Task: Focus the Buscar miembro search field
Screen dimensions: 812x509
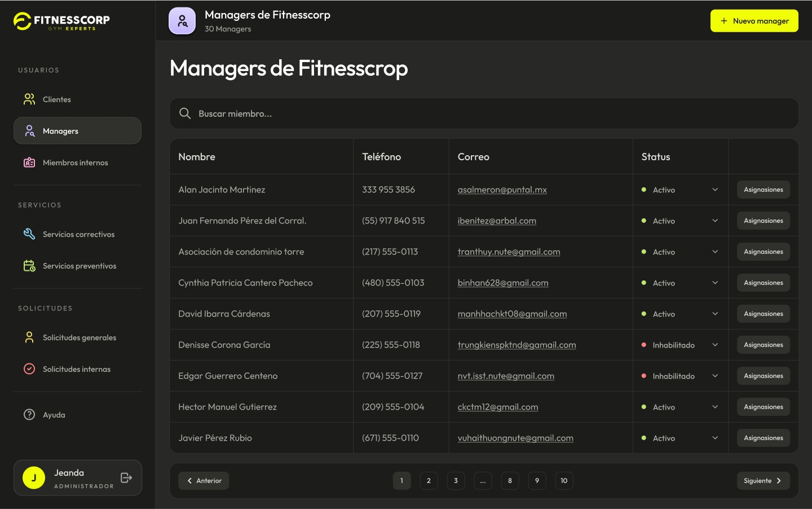Action: click(x=484, y=113)
